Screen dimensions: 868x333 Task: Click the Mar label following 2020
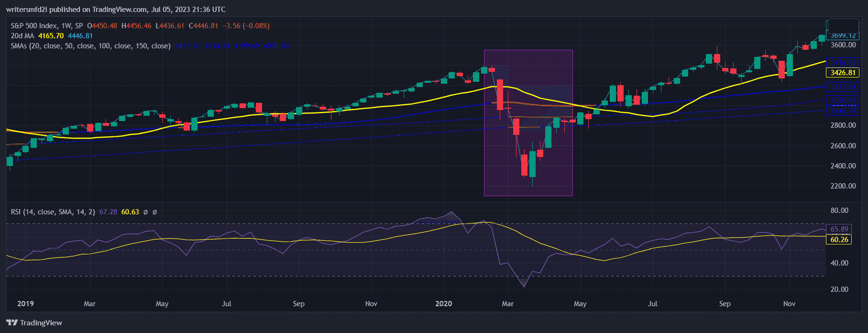tap(507, 304)
